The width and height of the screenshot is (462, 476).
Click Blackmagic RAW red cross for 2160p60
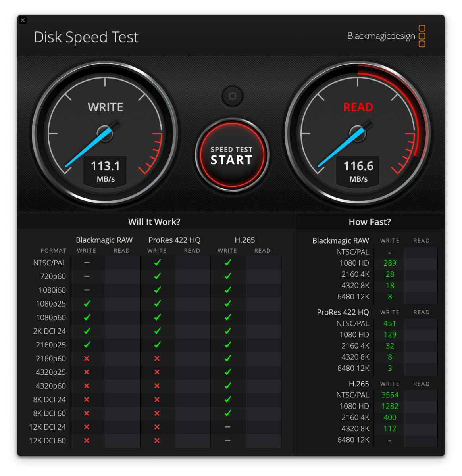tap(87, 359)
